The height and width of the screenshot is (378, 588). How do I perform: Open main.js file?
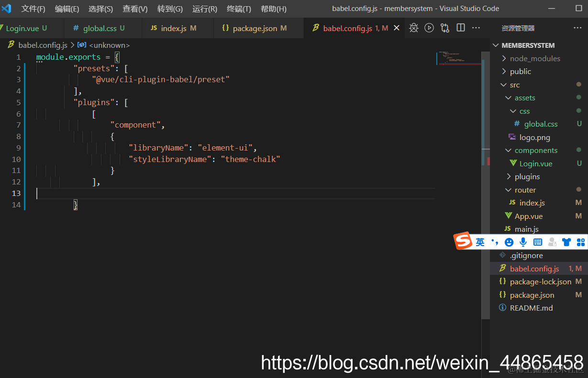[539, 229]
